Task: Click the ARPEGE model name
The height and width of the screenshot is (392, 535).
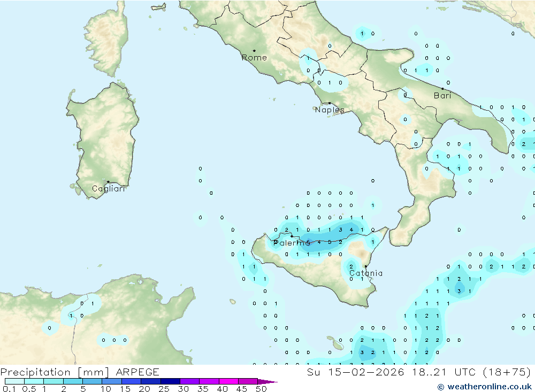Action: click(x=137, y=372)
